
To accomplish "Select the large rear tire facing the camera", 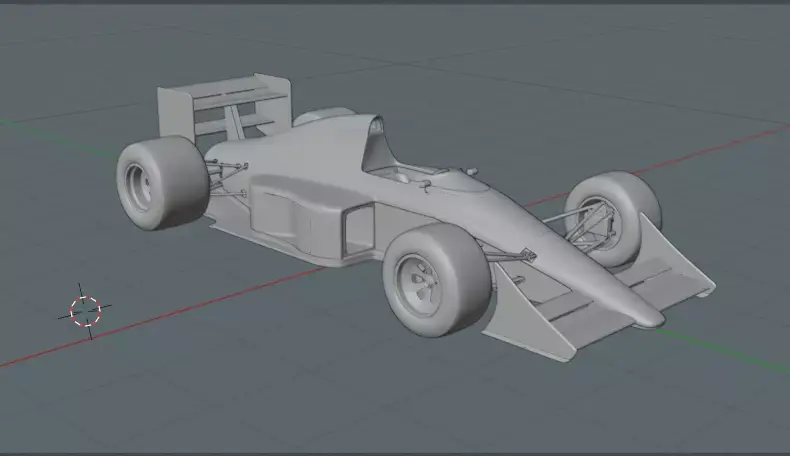I will point(162,182).
